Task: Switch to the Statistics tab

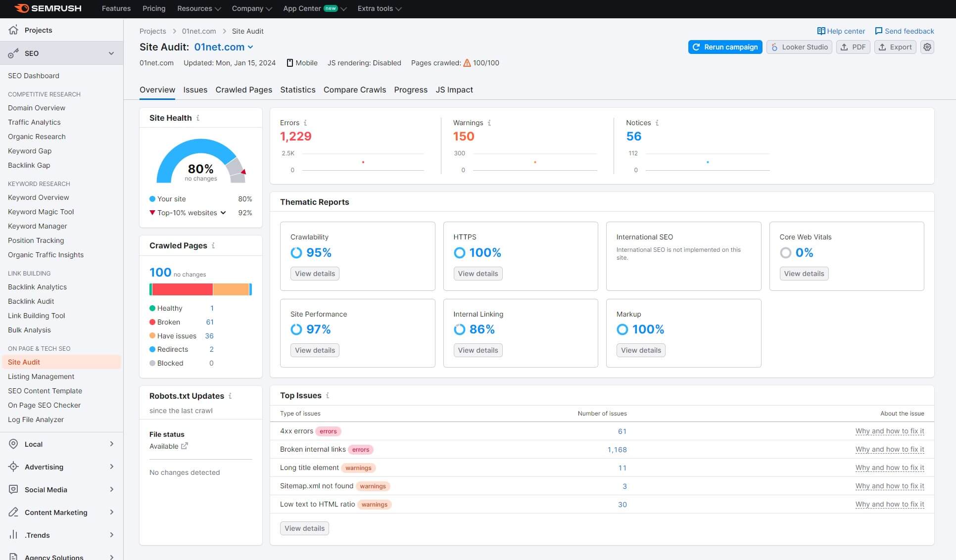Action: (x=298, y=89)
